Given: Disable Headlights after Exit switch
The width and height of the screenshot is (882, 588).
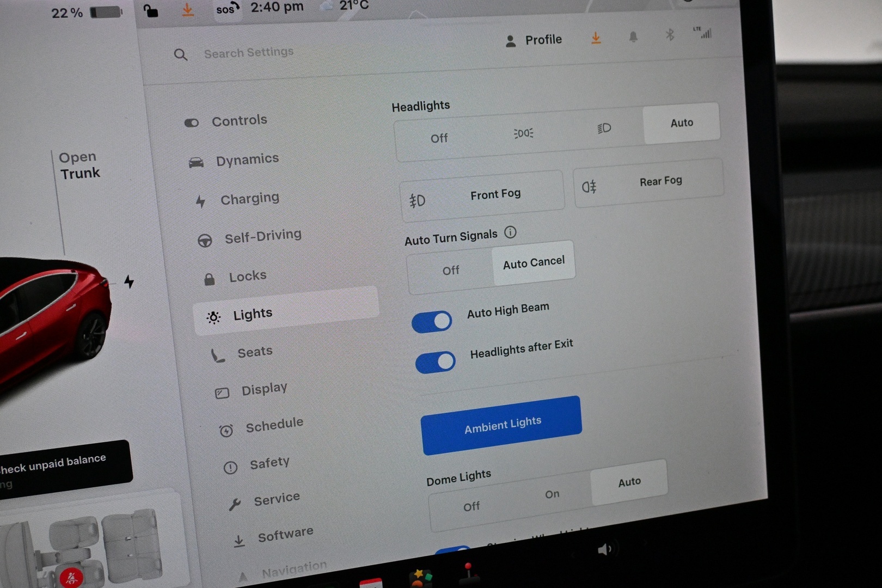Looking at the screenshot, I should (x=436, y=363).
